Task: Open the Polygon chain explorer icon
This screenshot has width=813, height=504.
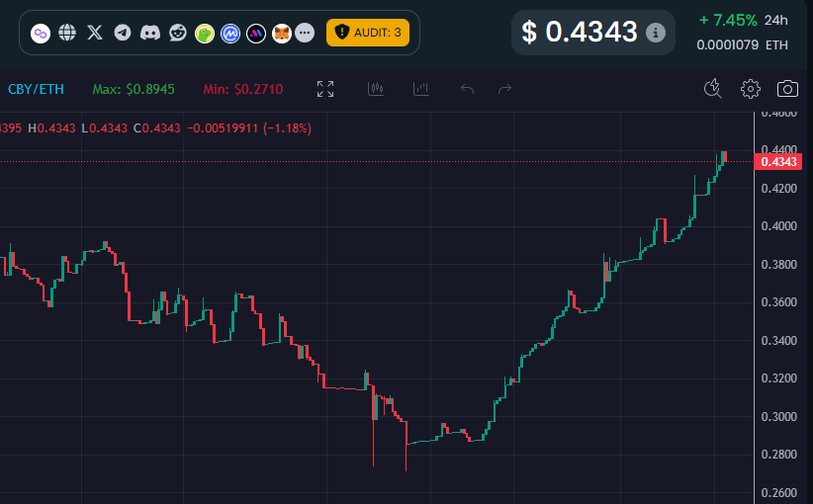Action: pyautogui.click(x=41, y=34)
